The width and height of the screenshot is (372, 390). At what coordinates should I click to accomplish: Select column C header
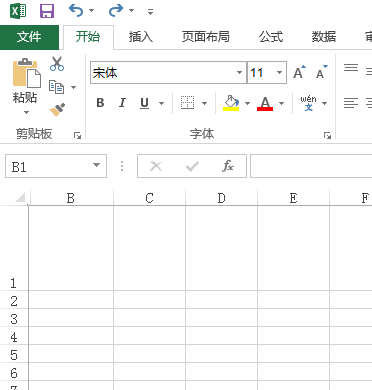(149, 198)
